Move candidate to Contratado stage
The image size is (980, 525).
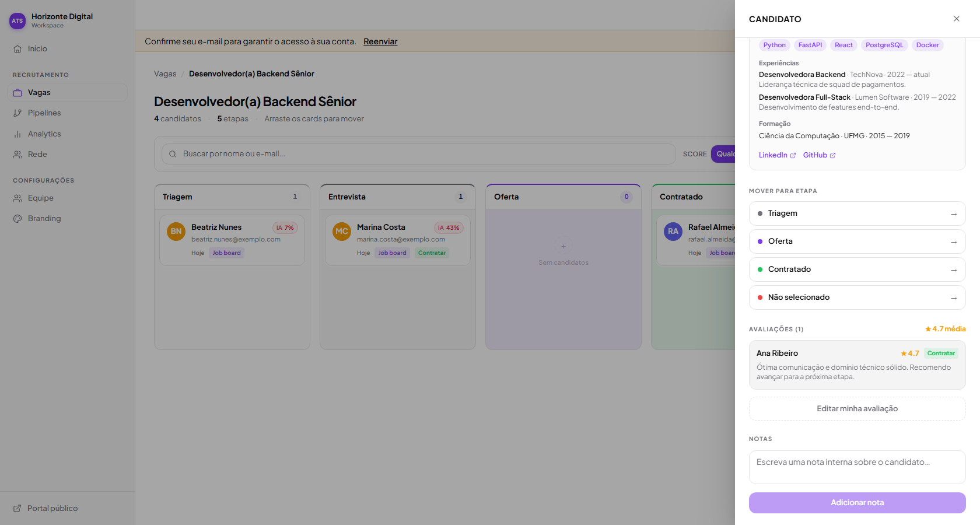pyautogui.click(x=857, y=269)
